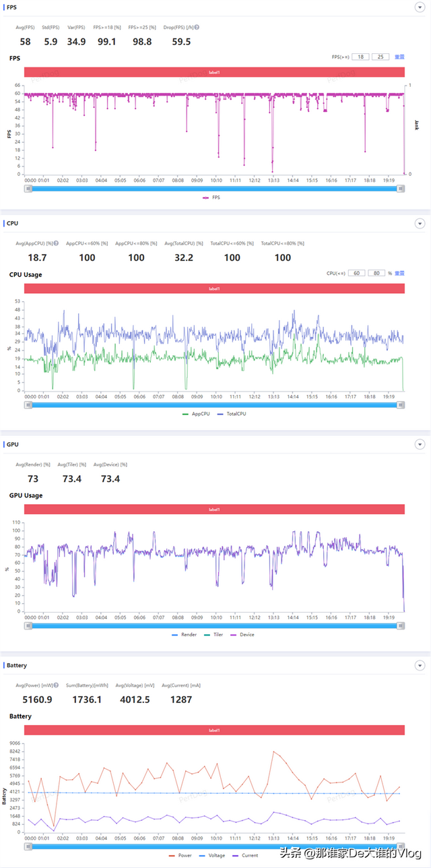The width and height of the screenshot is (431, 868).
Task: Focus the FPS threshold field showing 18
Action: coord(361,57)
